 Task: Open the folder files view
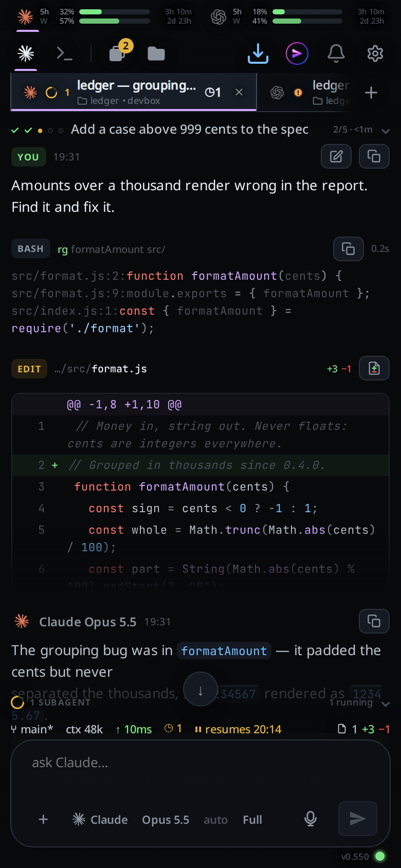156,53
